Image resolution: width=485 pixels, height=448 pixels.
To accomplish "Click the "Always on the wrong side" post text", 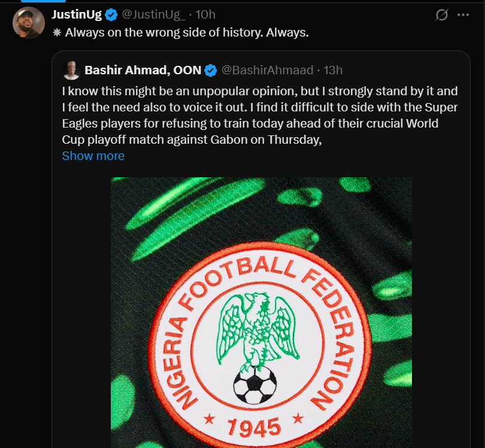I will coord(187,32).
